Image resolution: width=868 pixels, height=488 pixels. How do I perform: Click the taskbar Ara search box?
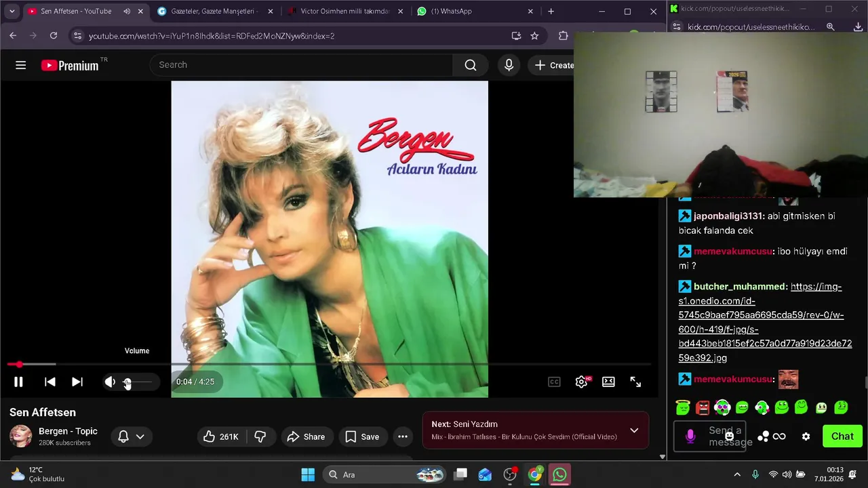[384, 474]
